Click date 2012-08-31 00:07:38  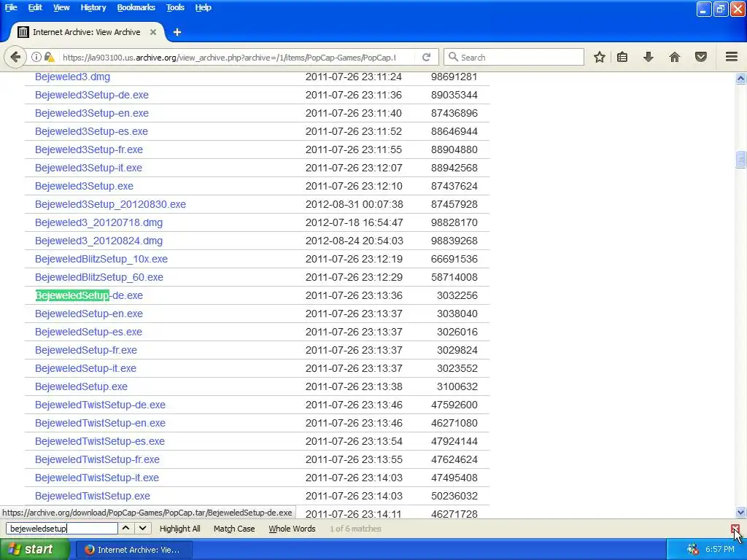(x=354, y=204)
